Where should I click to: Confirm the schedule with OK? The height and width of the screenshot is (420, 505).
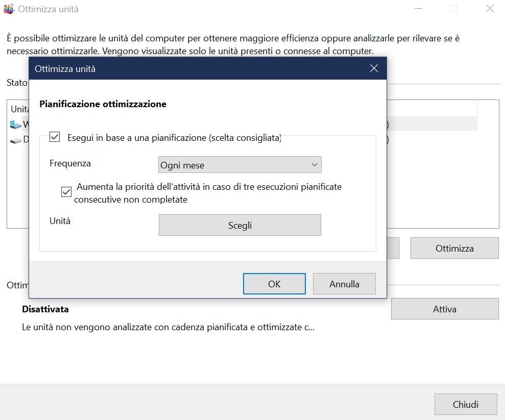click(274, 284)
